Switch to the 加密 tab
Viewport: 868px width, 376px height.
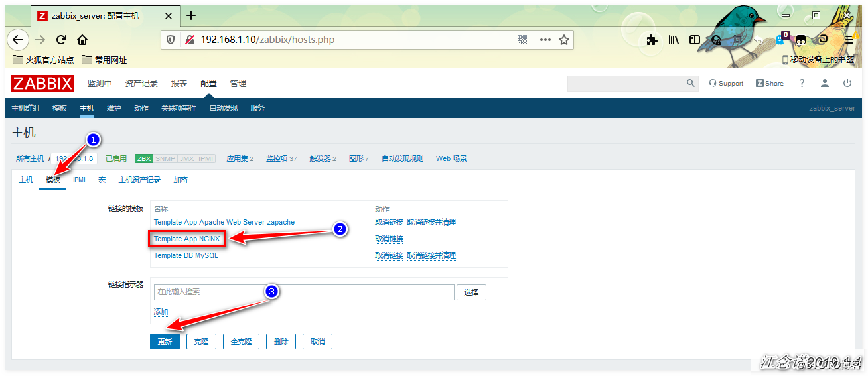point(181,180)
